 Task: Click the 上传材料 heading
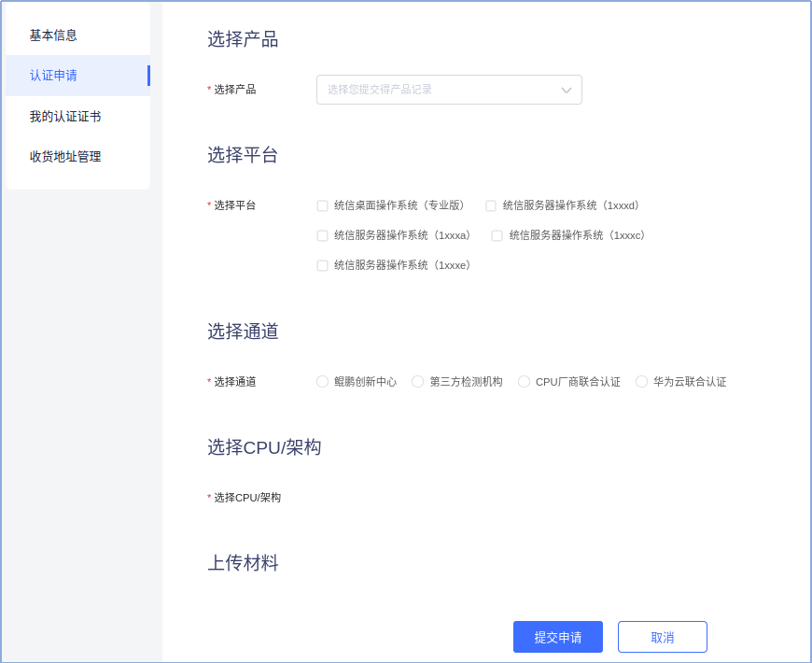click(243, 563)
